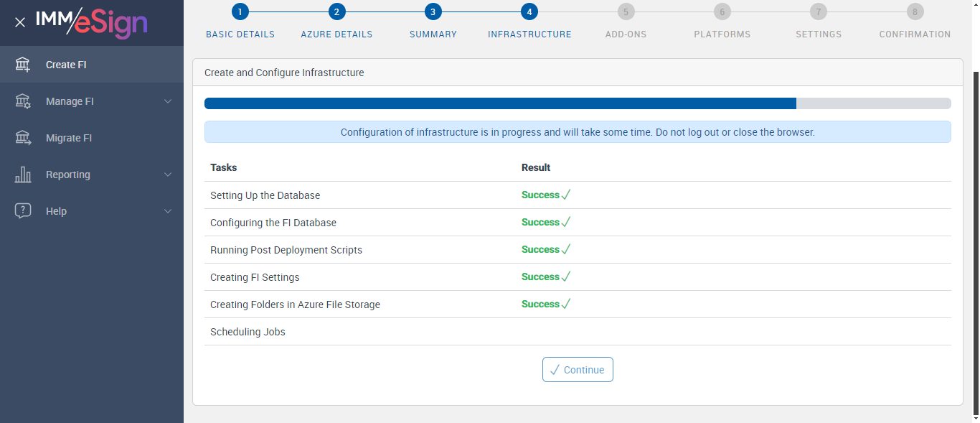Click the INFRASTRUCTURE step label
This screenshot has width=980, height=423.
pyautogui.click(x=529, y=34)
